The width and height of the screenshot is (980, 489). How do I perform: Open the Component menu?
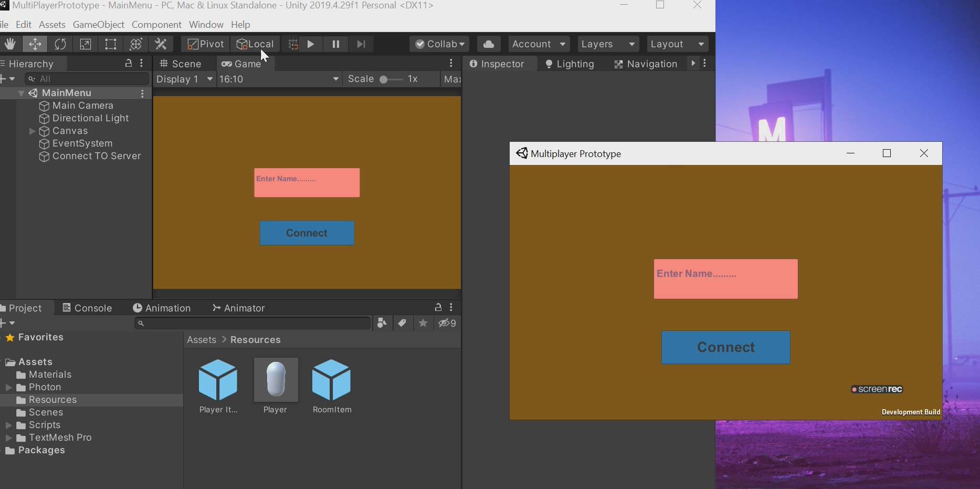pos(156,25)
